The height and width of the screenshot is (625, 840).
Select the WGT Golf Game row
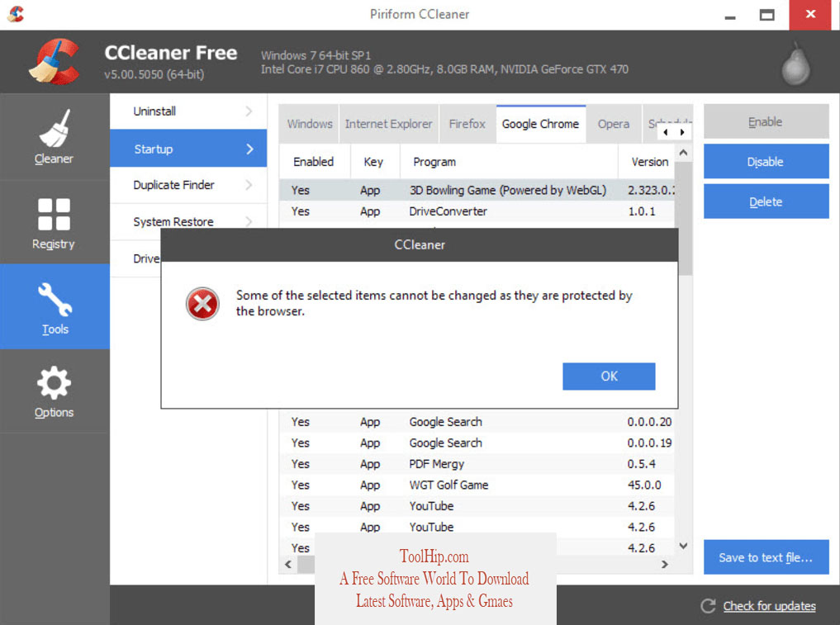[x=477, y=485]
